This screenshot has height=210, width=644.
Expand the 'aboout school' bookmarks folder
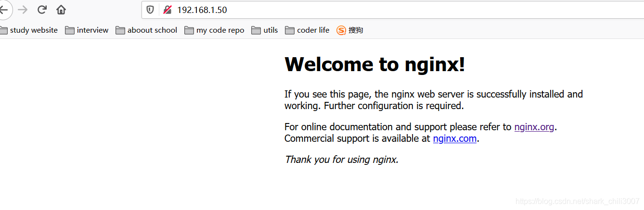tap(146, 30)
